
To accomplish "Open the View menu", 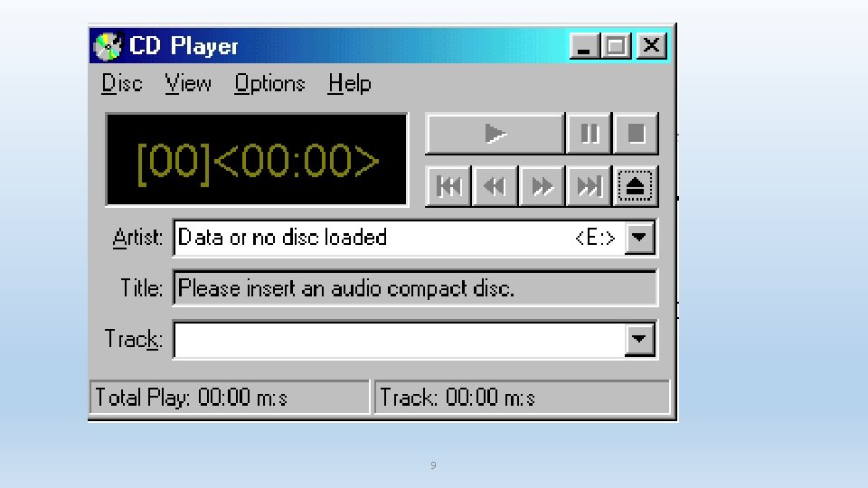I will [188, 83].
